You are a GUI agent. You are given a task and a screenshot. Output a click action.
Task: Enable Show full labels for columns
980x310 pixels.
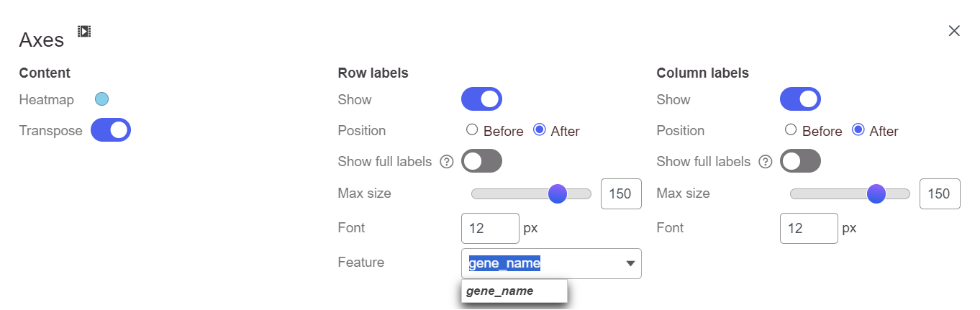click(x=800, y=161)
